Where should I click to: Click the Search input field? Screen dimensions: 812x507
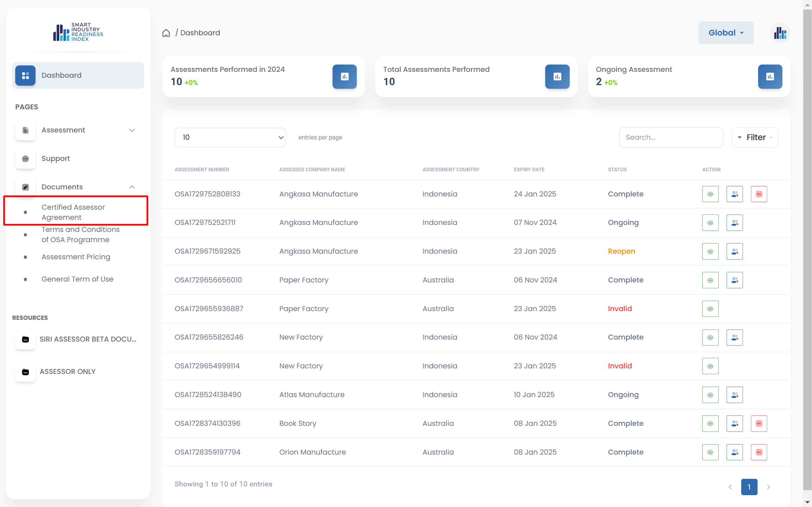point(671,138)
